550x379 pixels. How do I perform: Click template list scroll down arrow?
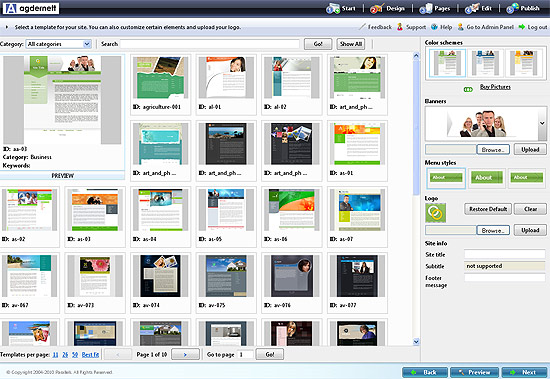[416, 341]
